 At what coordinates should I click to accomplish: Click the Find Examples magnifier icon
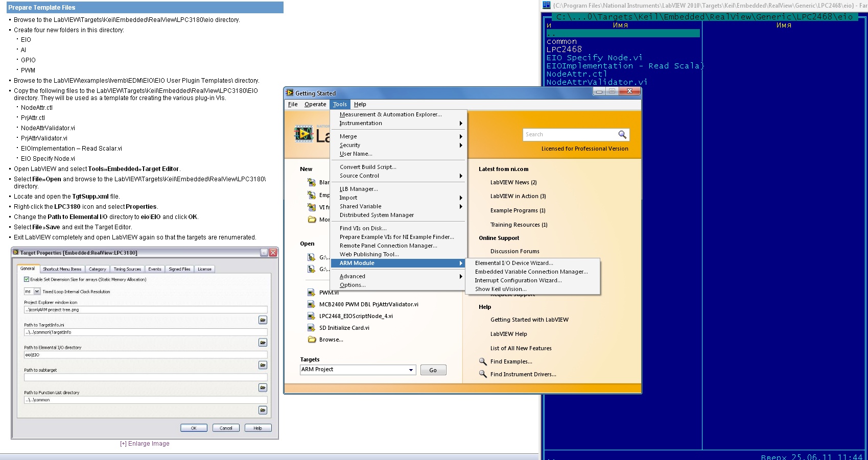(482, 361)
